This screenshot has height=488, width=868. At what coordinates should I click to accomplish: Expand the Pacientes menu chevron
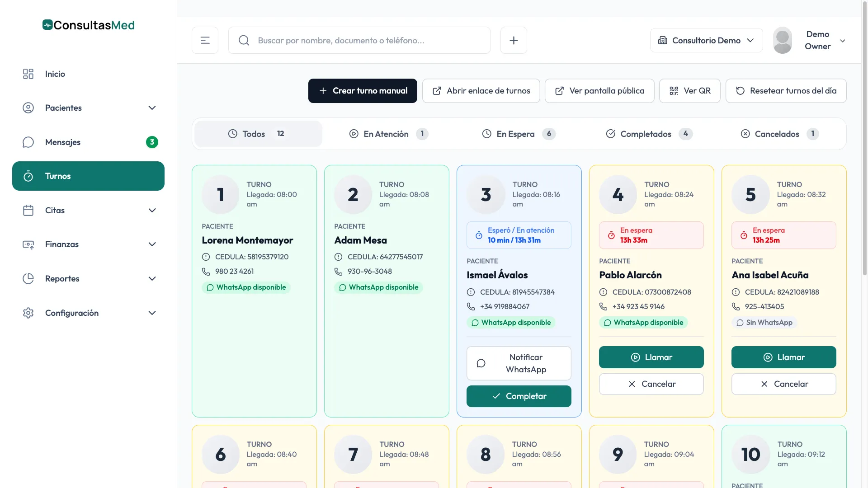click(152, 108)
